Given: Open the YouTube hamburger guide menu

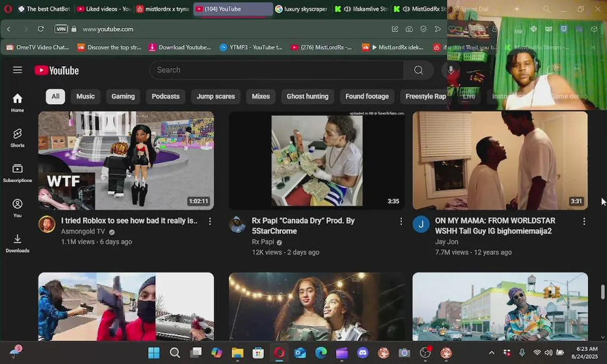Looking at the screenshot, I should [18, 70].
